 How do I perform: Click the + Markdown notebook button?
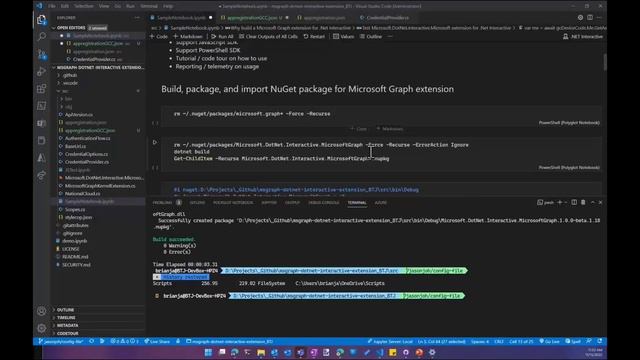pos(188,36)
